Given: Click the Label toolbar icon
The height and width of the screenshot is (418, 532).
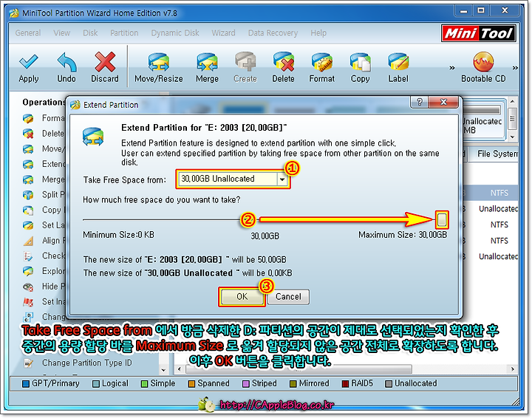Looking at the screenshot, I should (398, 62).
